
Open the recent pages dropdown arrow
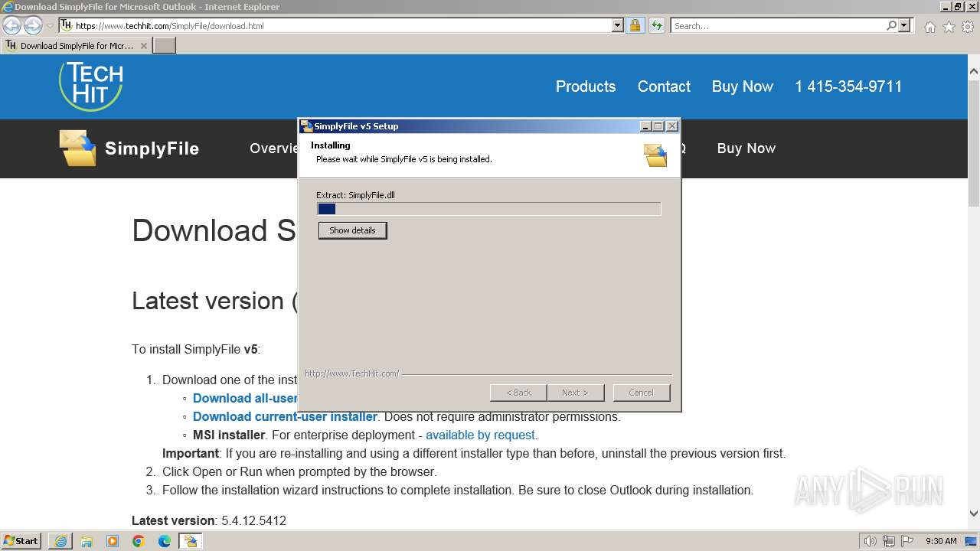click(51, 26)
